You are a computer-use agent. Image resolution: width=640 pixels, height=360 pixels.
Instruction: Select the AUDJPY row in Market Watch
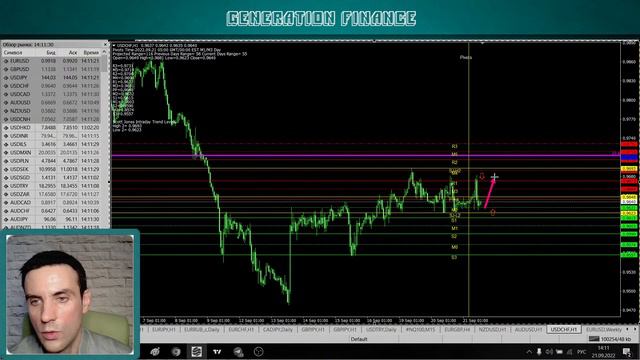[52, 220]
